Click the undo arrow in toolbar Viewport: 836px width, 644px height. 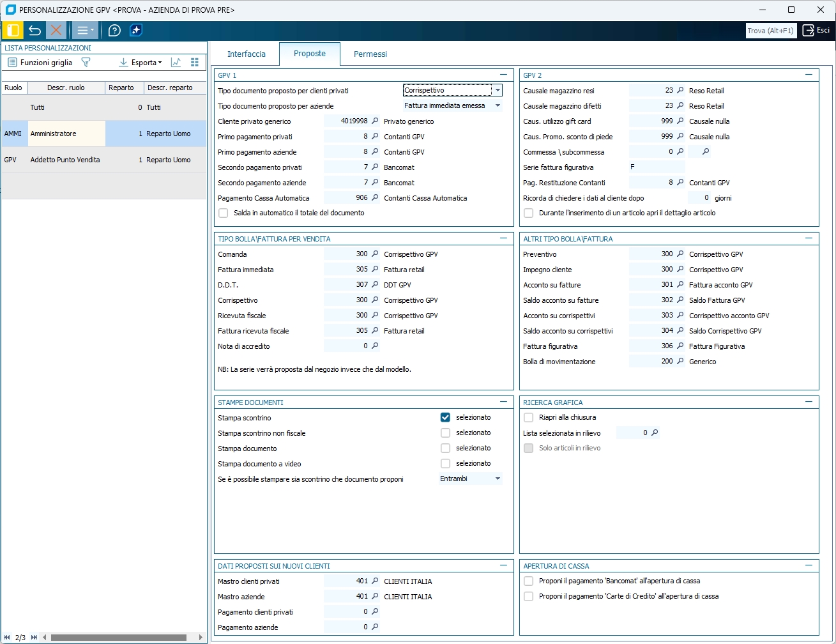(34, 30)
